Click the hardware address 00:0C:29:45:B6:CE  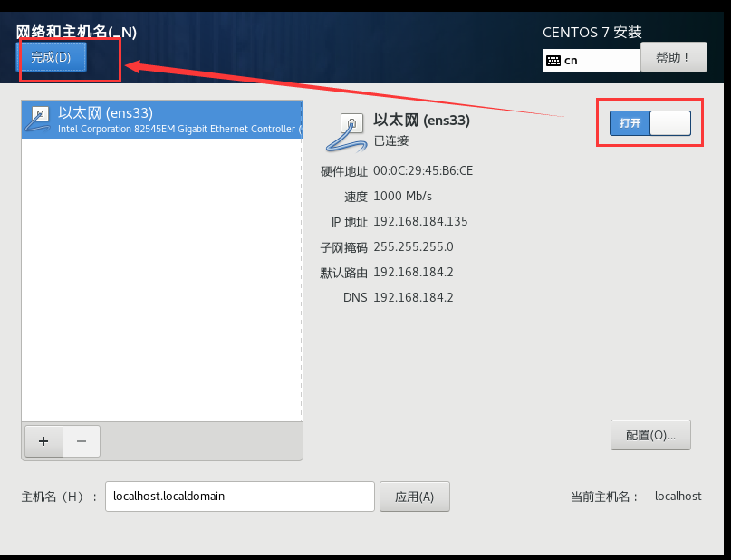[423, 170]
